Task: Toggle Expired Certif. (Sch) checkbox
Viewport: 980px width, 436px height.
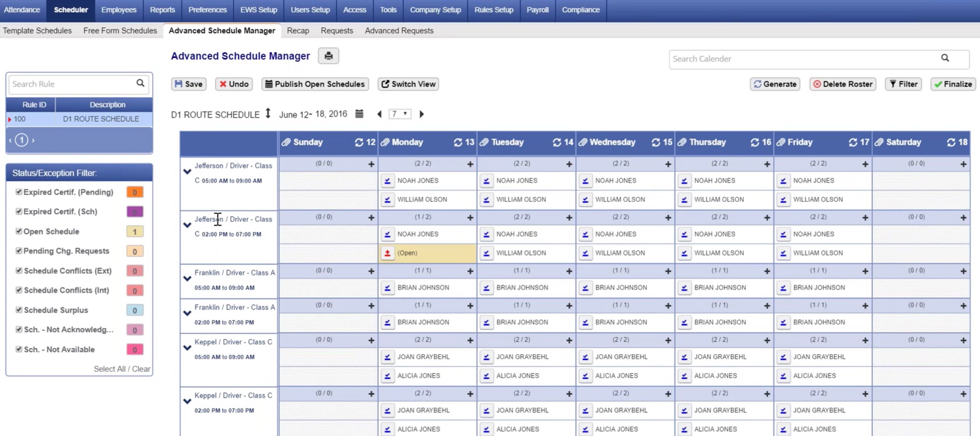Action: tap(19, 211)
